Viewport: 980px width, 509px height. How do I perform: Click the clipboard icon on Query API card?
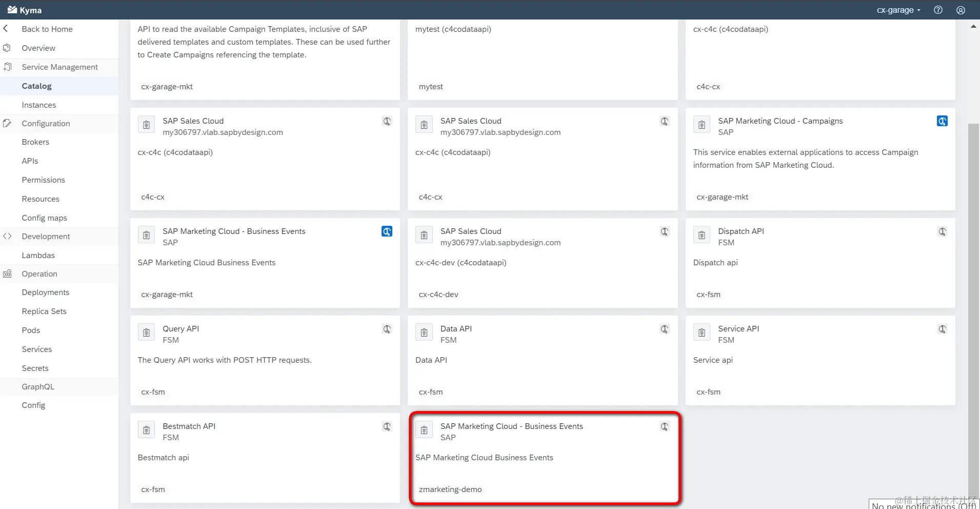(x=146, y=332)
